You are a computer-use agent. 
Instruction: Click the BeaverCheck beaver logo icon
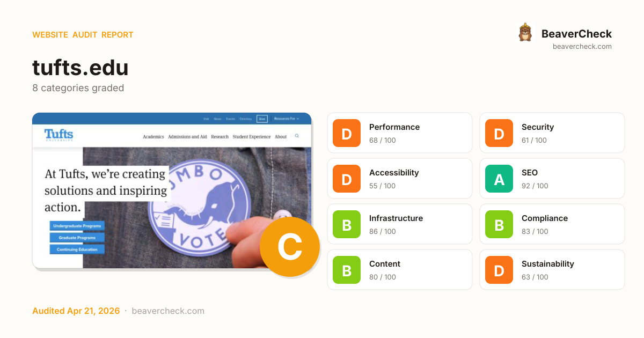click(525, 32)
